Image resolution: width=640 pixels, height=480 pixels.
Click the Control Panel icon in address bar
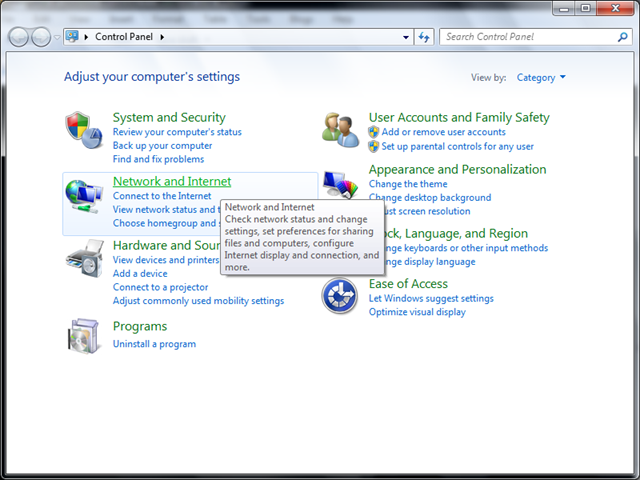[x=72, y=37]
